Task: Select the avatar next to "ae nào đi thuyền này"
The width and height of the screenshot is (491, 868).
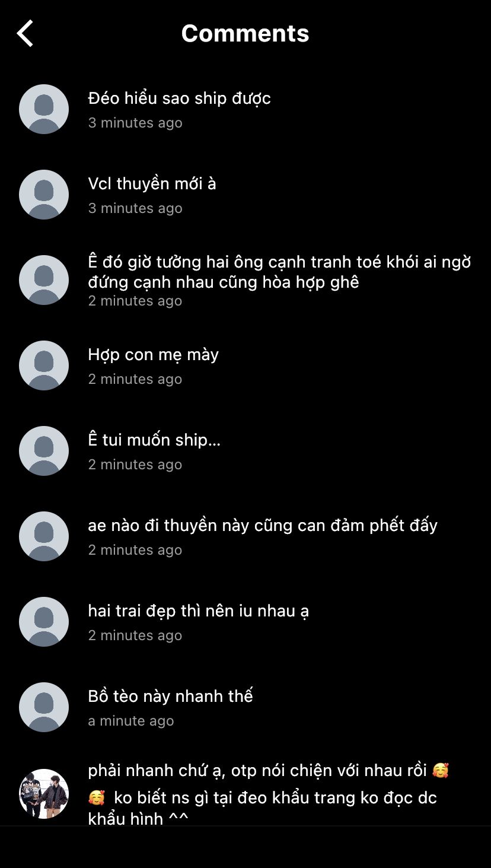Action: point(44,536)
